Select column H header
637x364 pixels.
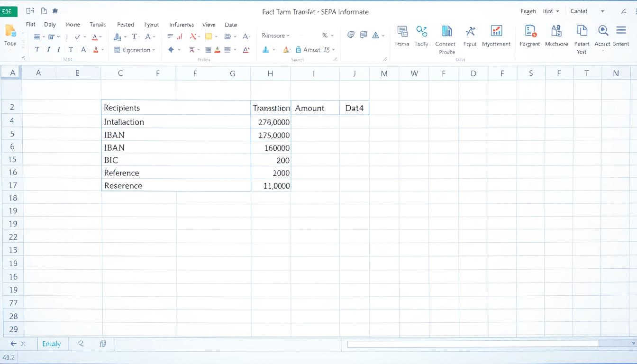coord(270,73)
